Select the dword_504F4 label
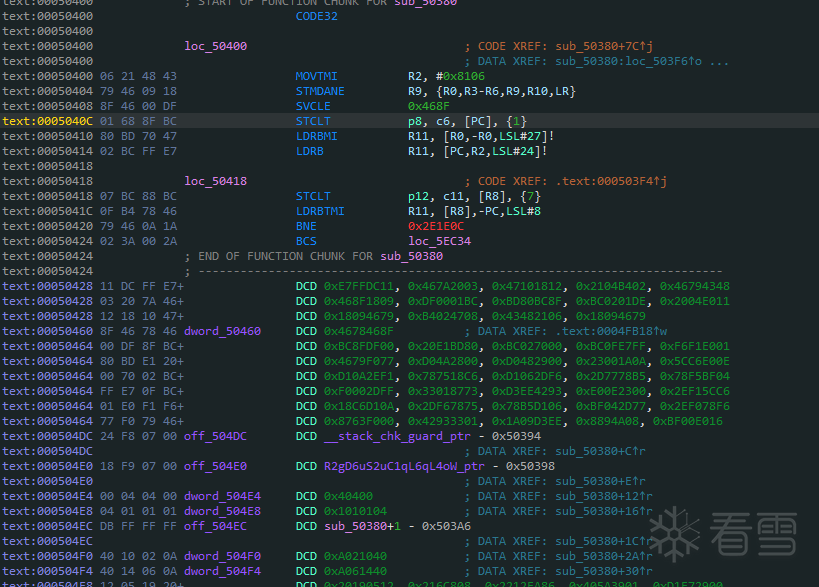Screen dimensions: 819x587 click(x=222, y=571)
